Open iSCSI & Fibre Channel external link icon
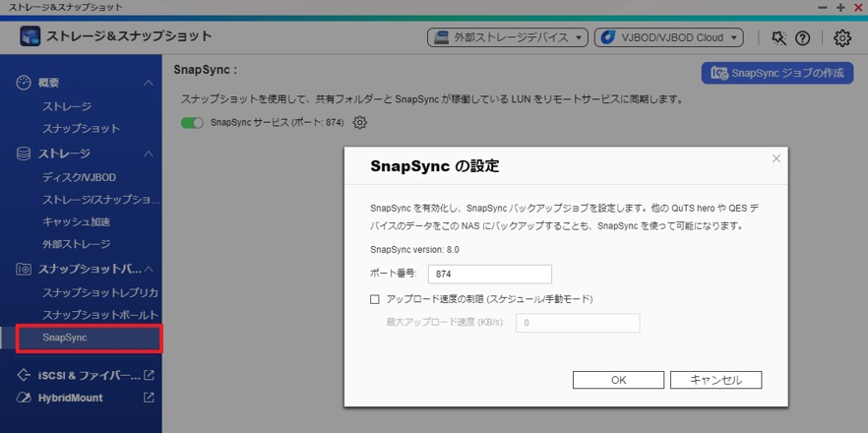 point(149,375)
